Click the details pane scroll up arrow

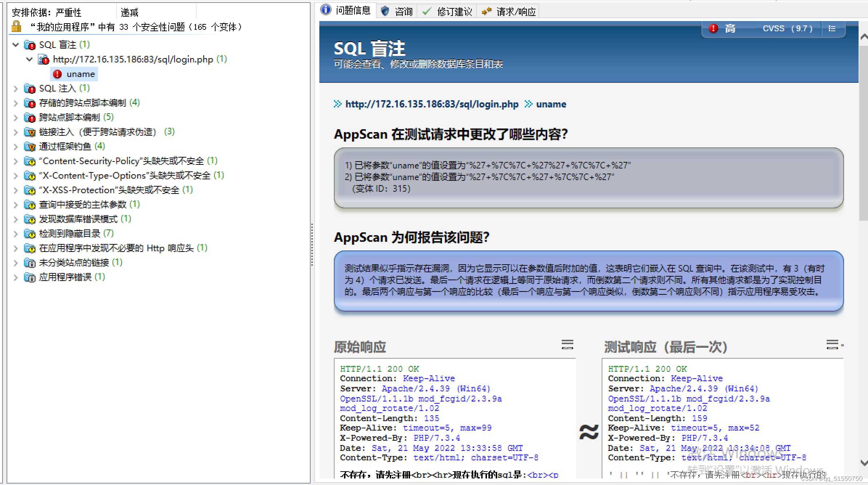coord(864,37)
